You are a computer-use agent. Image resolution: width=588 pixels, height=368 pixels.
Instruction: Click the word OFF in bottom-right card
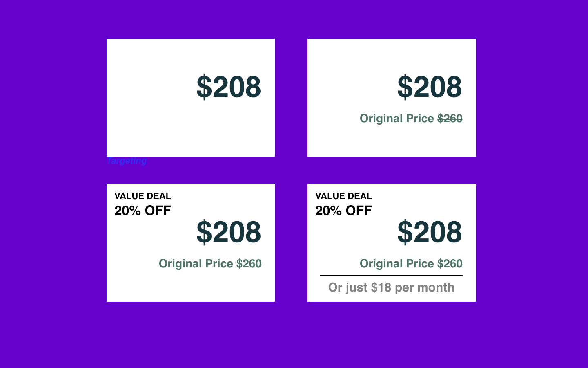point(359,211)
